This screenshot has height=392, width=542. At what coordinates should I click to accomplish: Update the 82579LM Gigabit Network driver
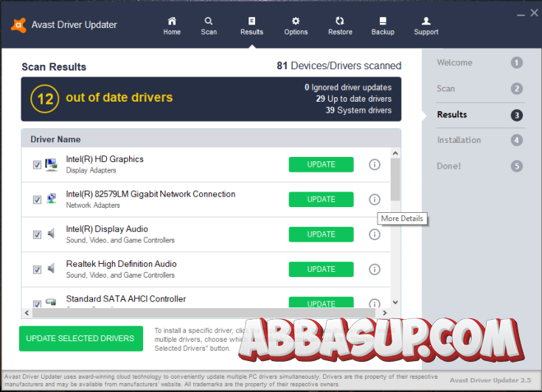tap(321, 199)
